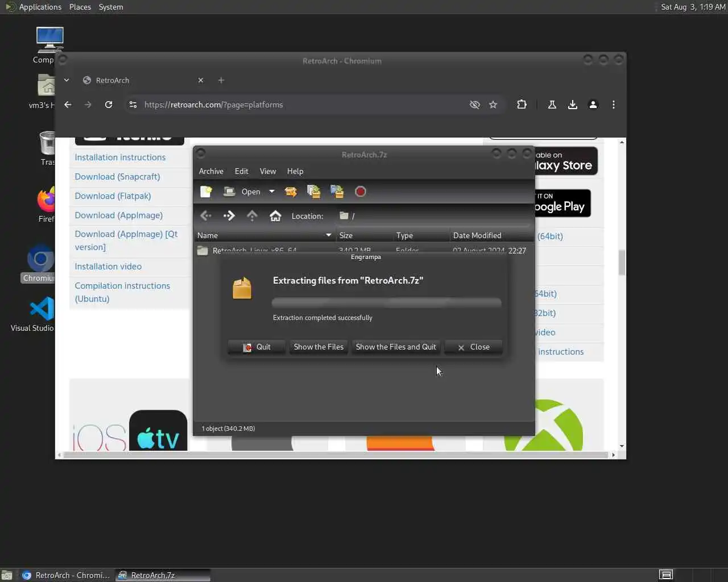Open the Edit menu in Engrampa
Image resolution: width=728 pixels, height=582 pixels.
point(241,171)
